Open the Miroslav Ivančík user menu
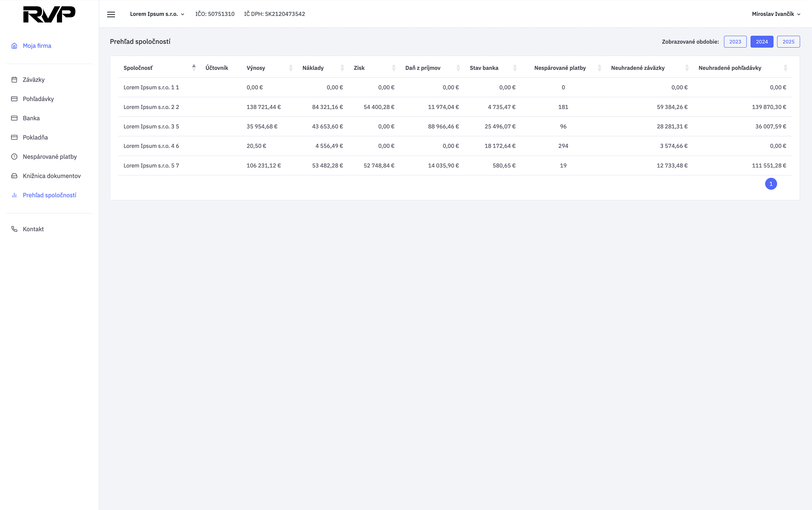812x510 pixels. (x=776, y=14)
